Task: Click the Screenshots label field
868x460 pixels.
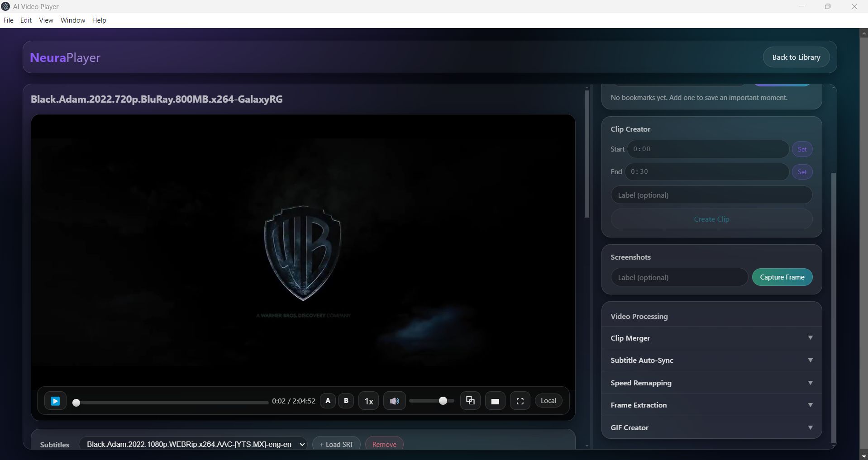Action: [x=679, y=277]
